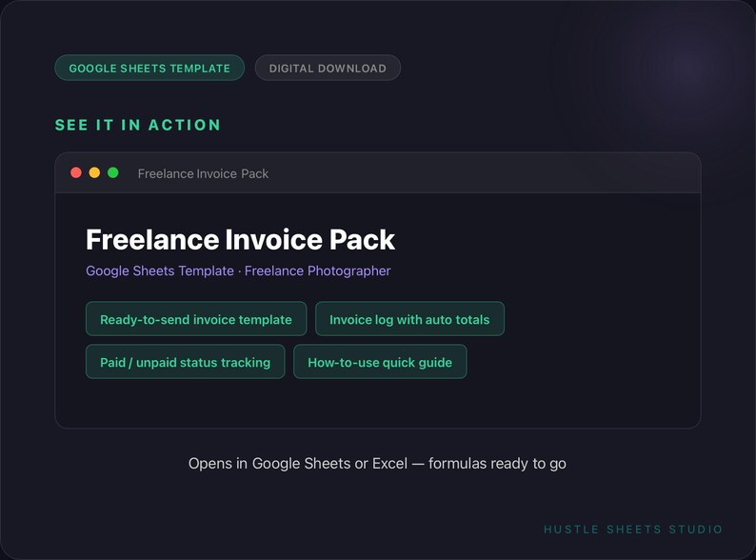Click the gray Freelance Invoice Pack window title
The height and width of the screenshot is (560, 756).
click(203, 173)
